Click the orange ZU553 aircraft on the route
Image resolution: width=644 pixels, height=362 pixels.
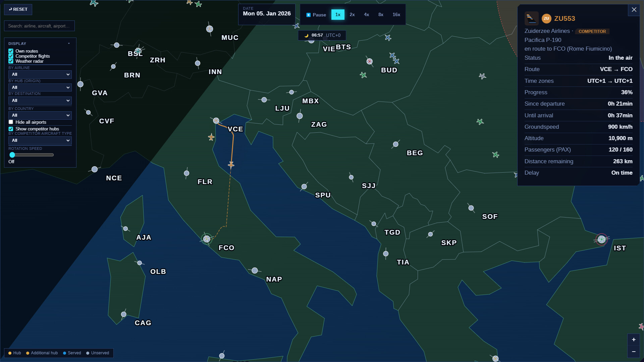click(231, 165)
